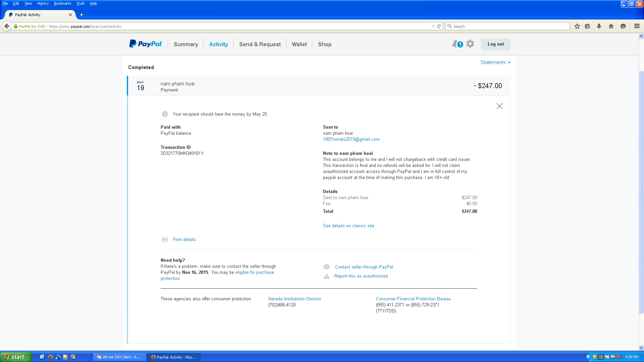The height and width of the screenshot is (362, 644).
Task: Click the printer icon for details
Action: [165, 239]
